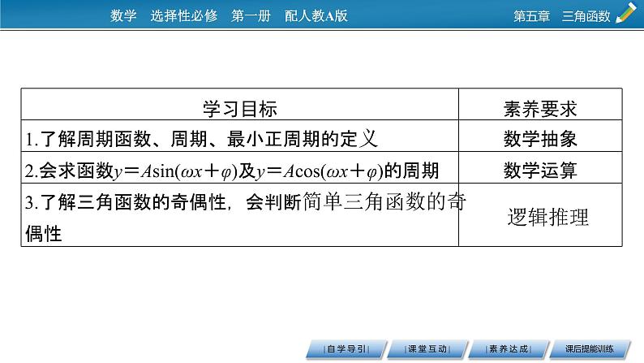Click the pencil icon in the header
This screenshot has height=363, width=644.
click(x=625, y=14)
